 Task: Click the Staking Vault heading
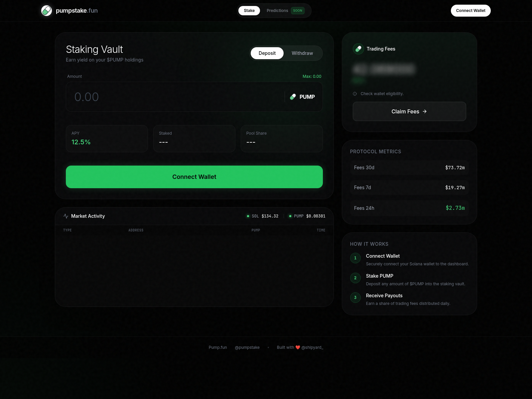coord(94,50)
